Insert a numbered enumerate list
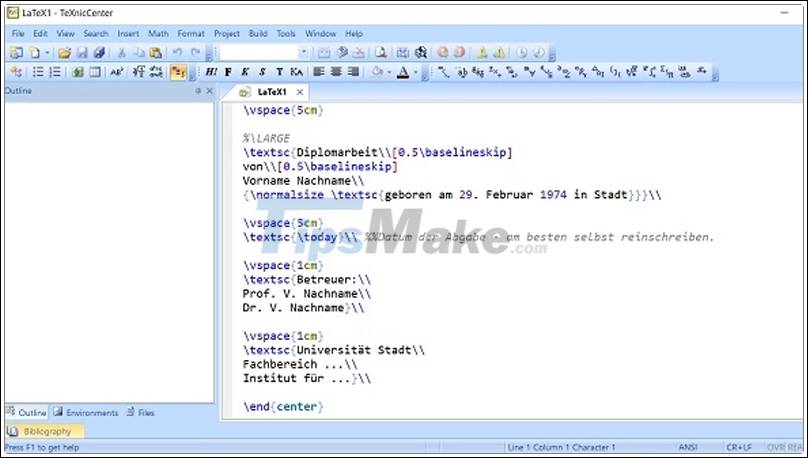Image resolution: width=808 pixels, height=458 pixels. [55, 72]
